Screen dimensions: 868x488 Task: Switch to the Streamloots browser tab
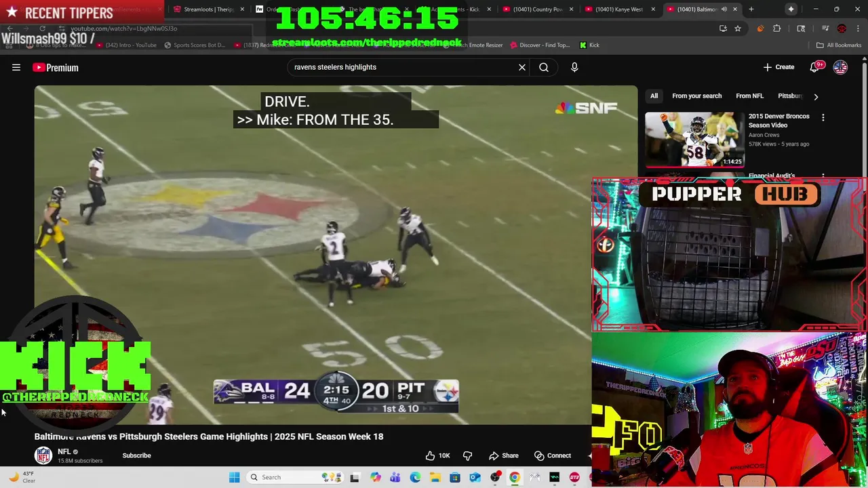click(208, 9)
